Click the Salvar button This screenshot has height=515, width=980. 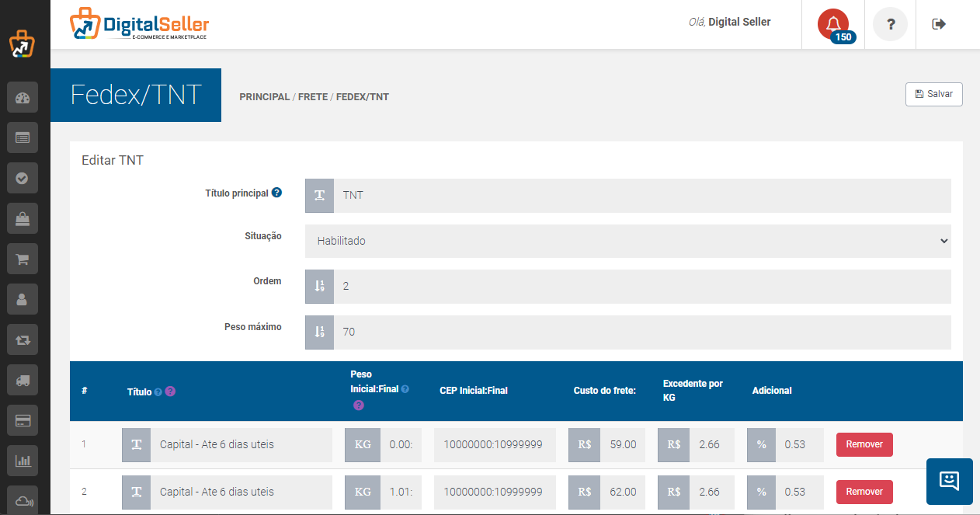tap(934, 94)
